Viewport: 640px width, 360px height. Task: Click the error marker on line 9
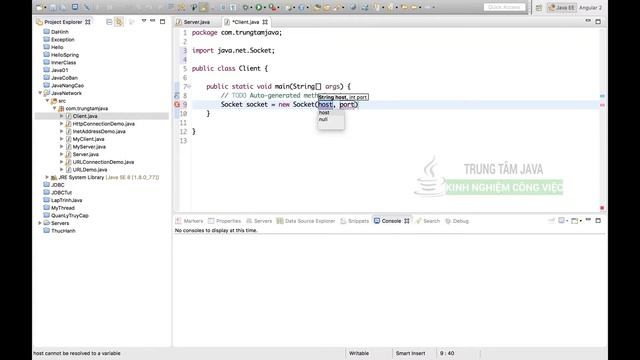pyautogui.click(x=177, y=104)
